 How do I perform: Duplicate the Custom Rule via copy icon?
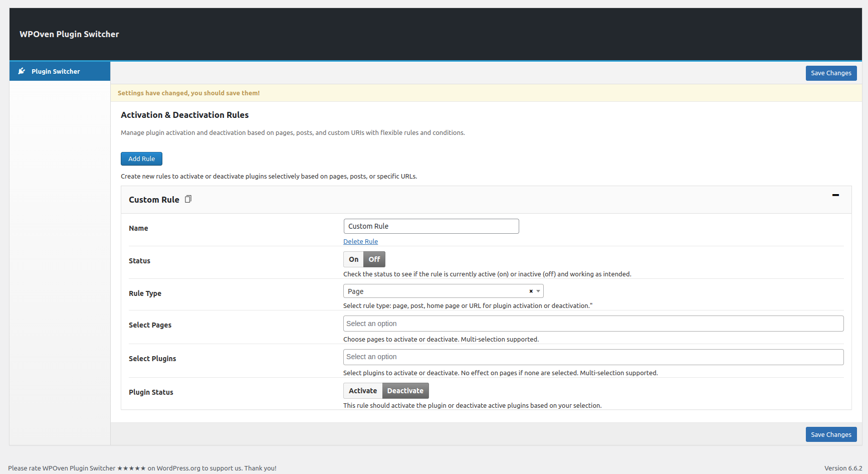pos(188,199)
